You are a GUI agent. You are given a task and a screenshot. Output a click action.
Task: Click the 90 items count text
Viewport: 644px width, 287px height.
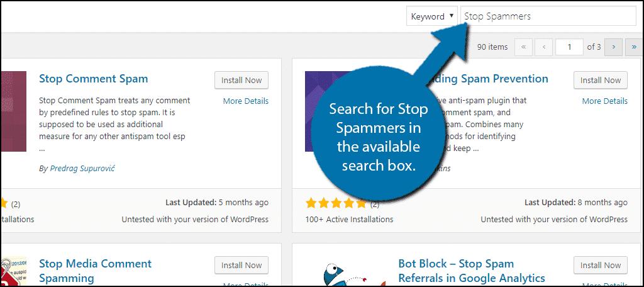(492, 47)
